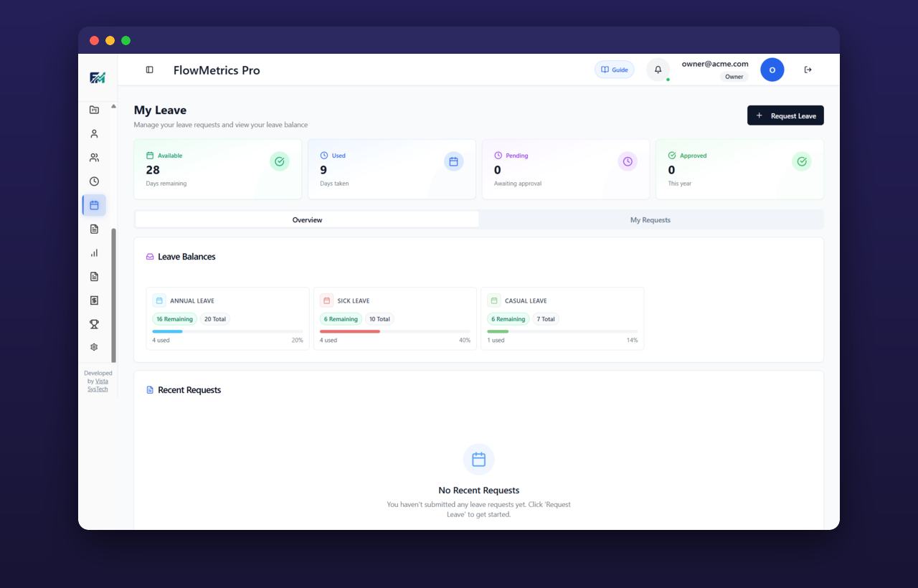Viewport: 918px width, 588px height.
Task: Open the trophy sidebar icon
Action: point(94,324)
